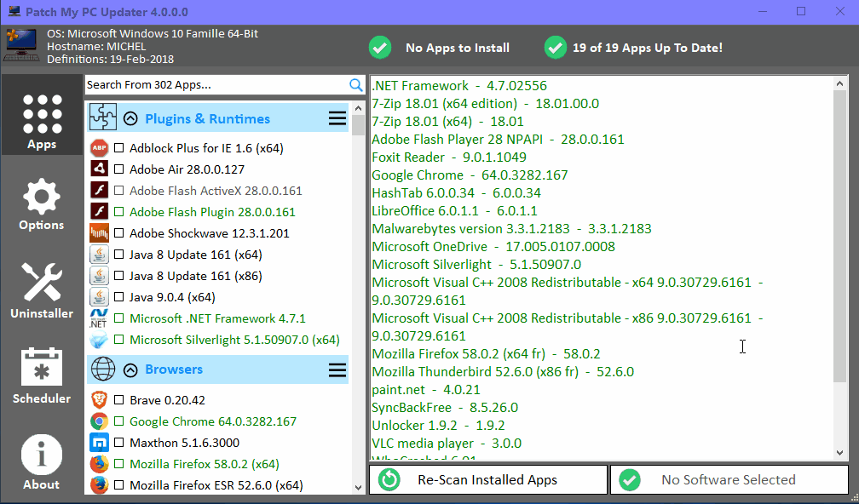Screen dimensions: 859x504
Task: Open the Browsers hamburger menu
Action: click(337, 370)
